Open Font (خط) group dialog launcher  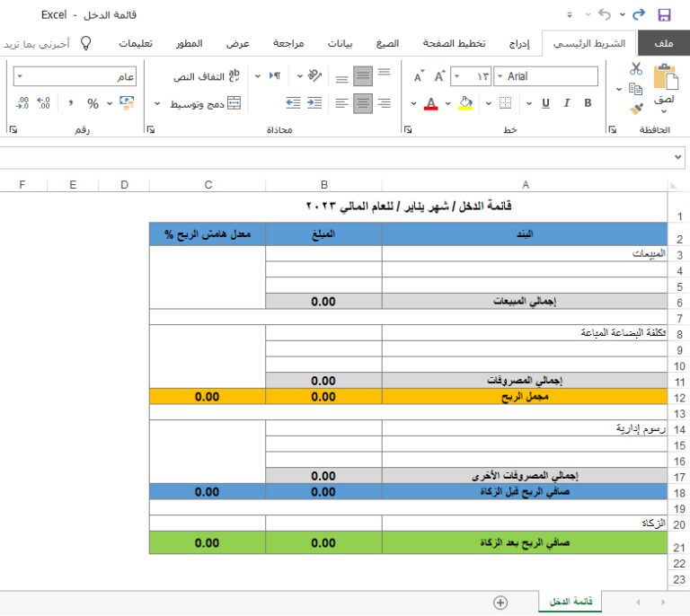(408, 129)
